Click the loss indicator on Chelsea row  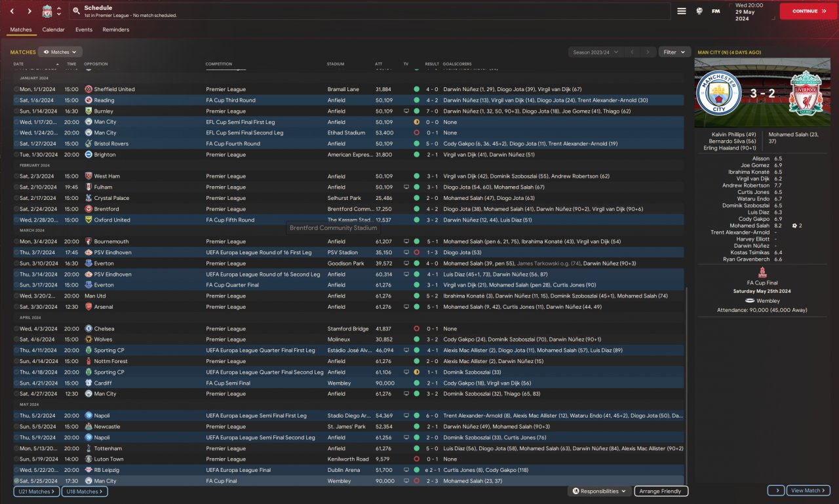coord(416,329)
